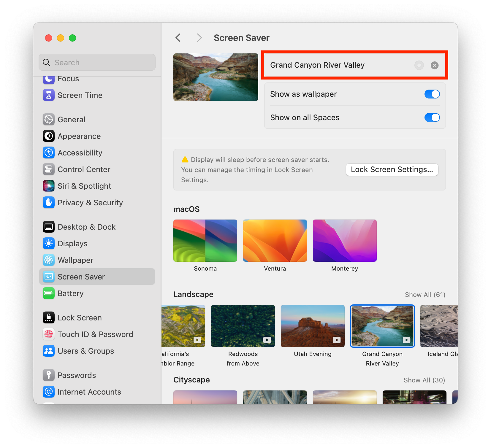Image resolution: width=491 pixels, height=448 pixels.
Task: Select Desktop & Dock in sidebar
Action: 86,227
